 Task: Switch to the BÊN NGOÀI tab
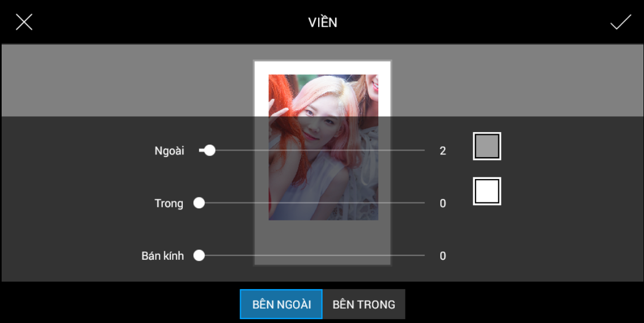pyautogui.click(x=281, y=304)
